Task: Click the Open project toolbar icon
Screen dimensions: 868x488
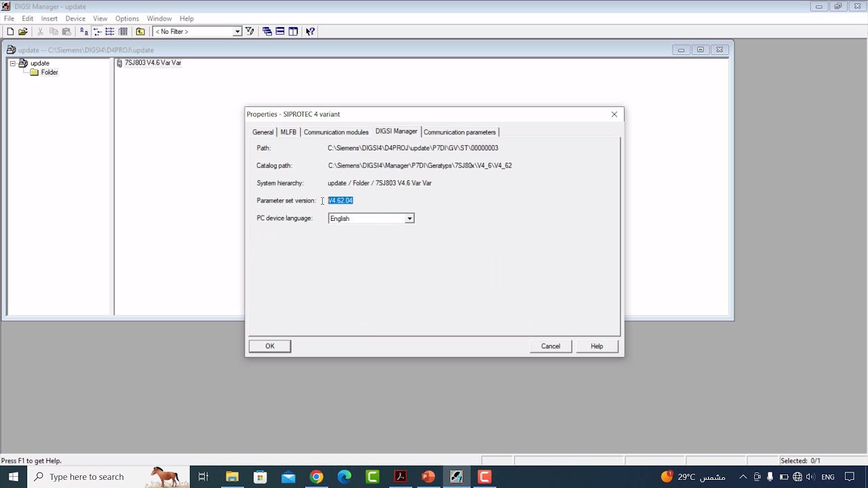Action: [23, 31]
